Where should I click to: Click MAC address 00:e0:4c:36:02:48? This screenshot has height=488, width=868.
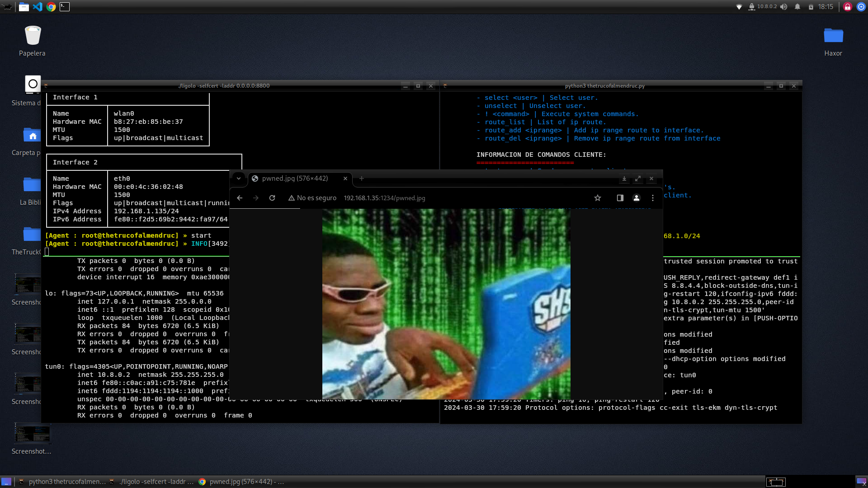[148, 187]
